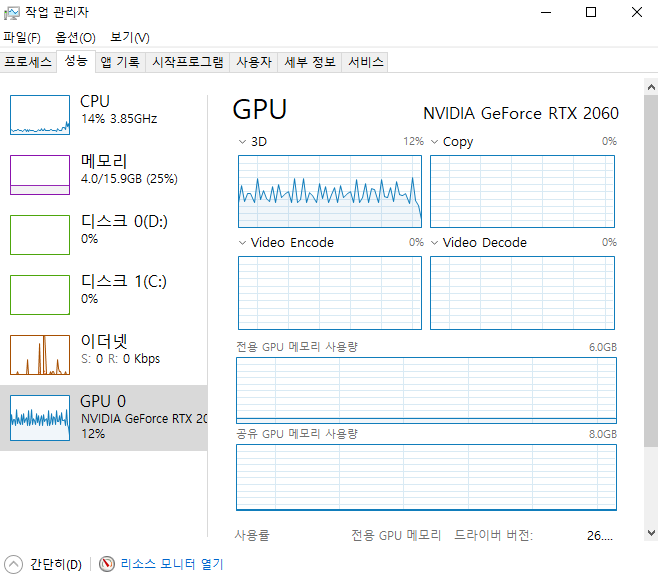Select the CPU usage graph thumbnail

[x=40, y=114]
